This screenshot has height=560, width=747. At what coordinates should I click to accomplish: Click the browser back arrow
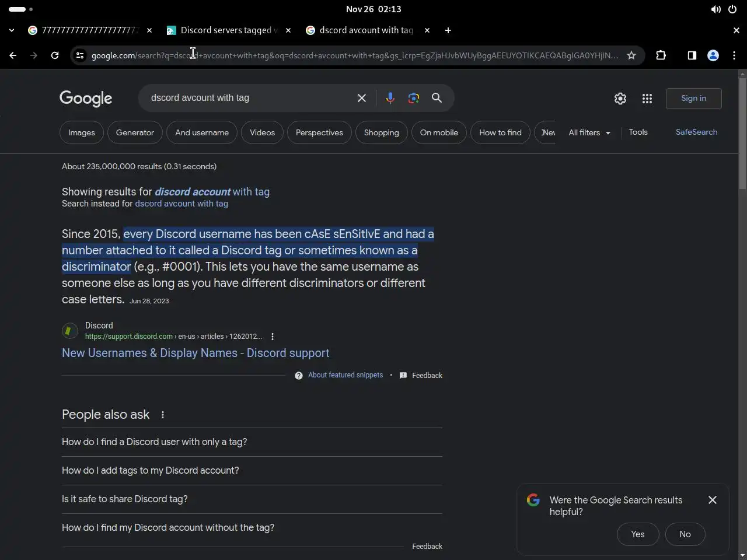13,55
